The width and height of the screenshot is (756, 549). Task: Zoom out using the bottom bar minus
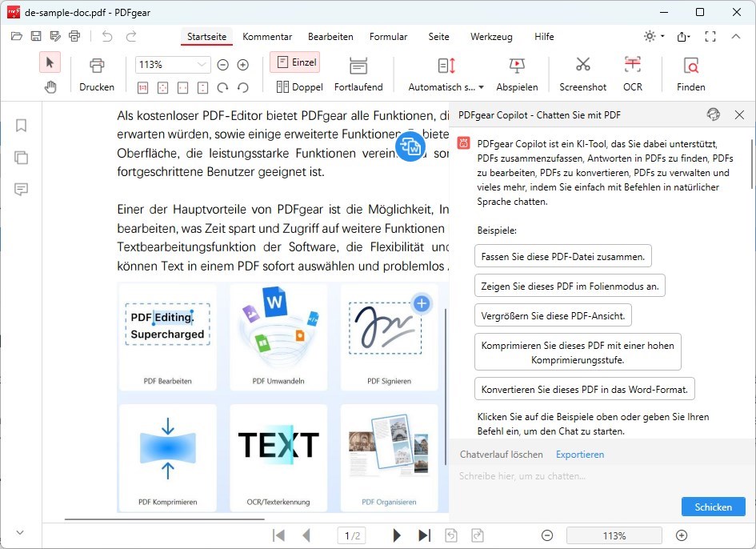click(x=546, y=535)
